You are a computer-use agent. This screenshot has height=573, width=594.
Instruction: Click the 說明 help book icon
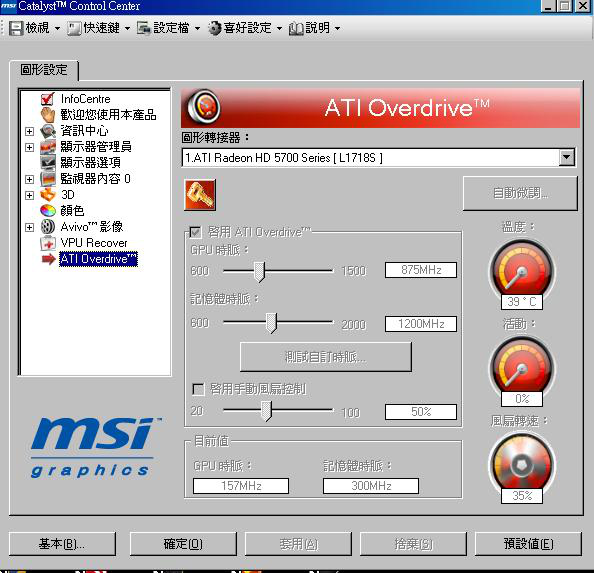(296, 29)
